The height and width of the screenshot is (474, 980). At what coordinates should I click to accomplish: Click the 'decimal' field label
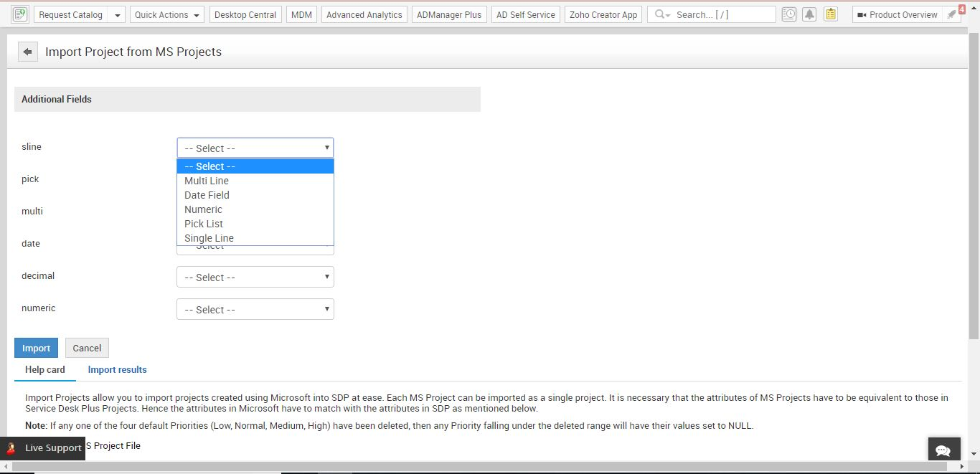click(x=38, y=275)
